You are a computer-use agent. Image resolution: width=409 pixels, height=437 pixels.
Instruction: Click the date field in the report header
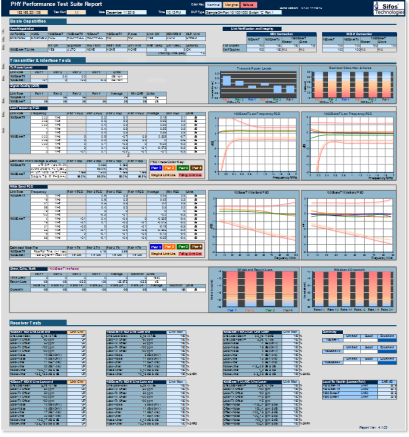(x=126, y=12)
